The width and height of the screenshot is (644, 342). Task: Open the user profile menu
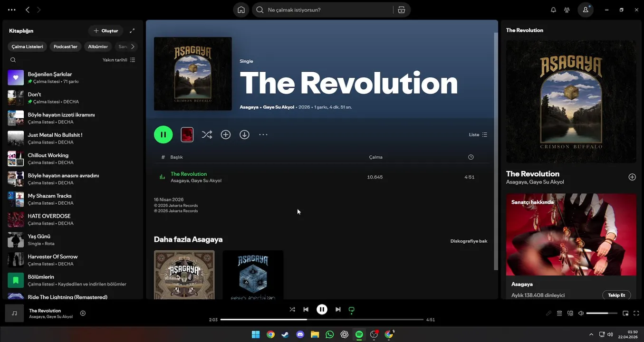(x=586, y=9)
